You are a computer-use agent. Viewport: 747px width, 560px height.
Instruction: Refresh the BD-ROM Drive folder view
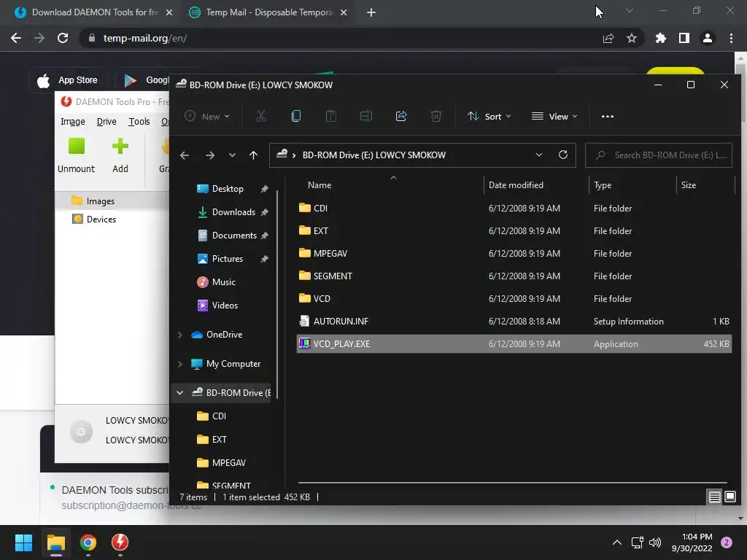coord(563,155)
